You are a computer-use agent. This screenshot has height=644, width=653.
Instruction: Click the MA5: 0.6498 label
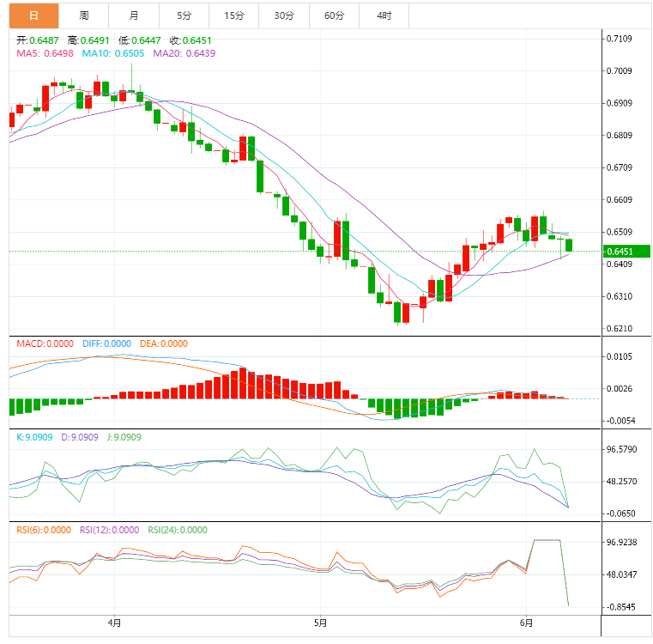click(x=45, y=53)
